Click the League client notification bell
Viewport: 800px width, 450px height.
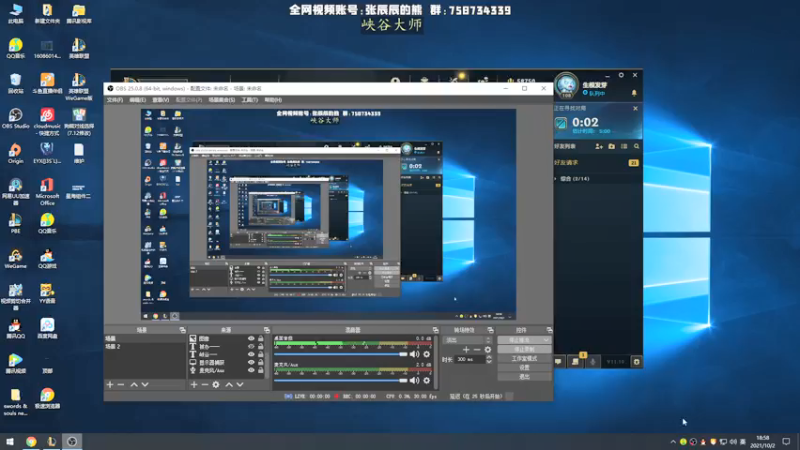click(634, 93)
